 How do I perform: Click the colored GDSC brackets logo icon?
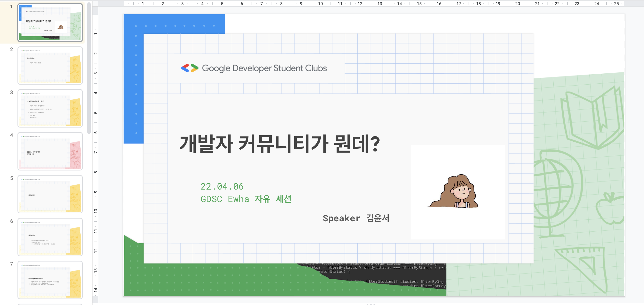[190, 68]
